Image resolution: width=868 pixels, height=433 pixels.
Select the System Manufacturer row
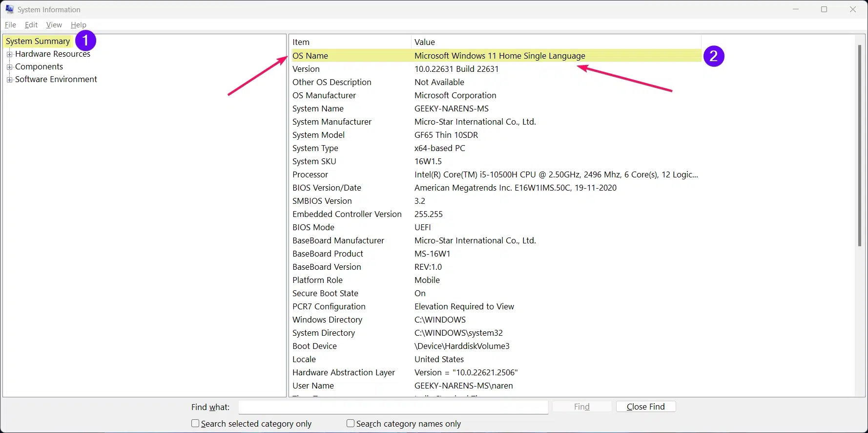click(x=496, y=122)
